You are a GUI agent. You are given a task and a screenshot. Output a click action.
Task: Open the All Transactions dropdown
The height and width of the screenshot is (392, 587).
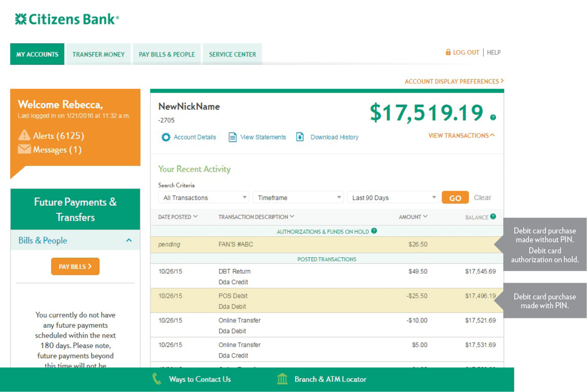click(x=203, y=197)
